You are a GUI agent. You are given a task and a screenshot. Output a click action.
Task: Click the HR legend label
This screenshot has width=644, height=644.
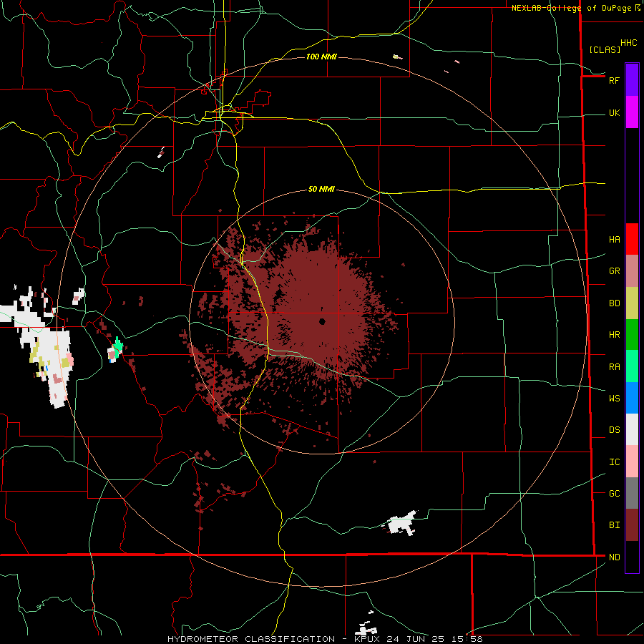[614, 335]
